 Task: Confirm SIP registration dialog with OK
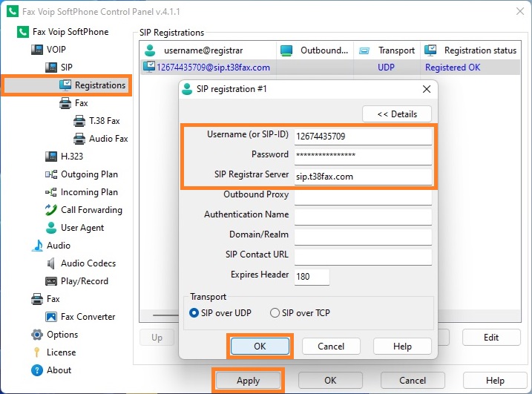[x=260, y=347]
